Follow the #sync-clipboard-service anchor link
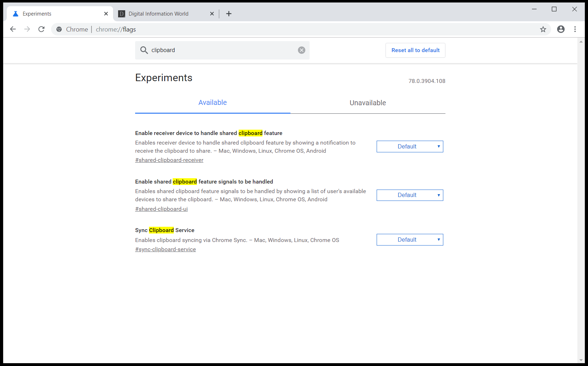 (x=165, y=249)
